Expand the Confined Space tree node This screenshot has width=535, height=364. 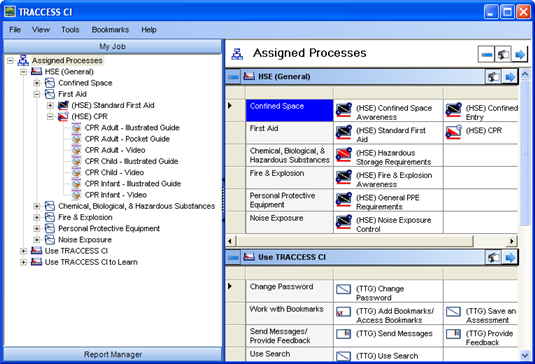pos(37,83)
